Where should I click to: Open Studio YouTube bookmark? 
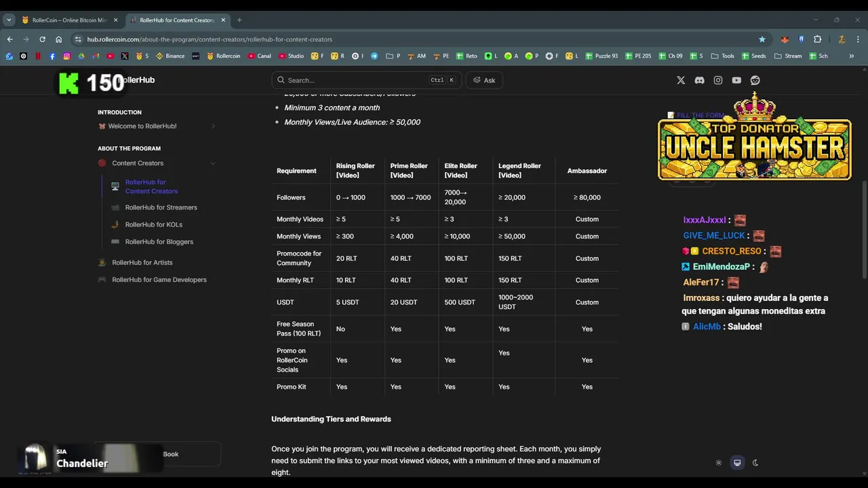[x=291, y=56]
